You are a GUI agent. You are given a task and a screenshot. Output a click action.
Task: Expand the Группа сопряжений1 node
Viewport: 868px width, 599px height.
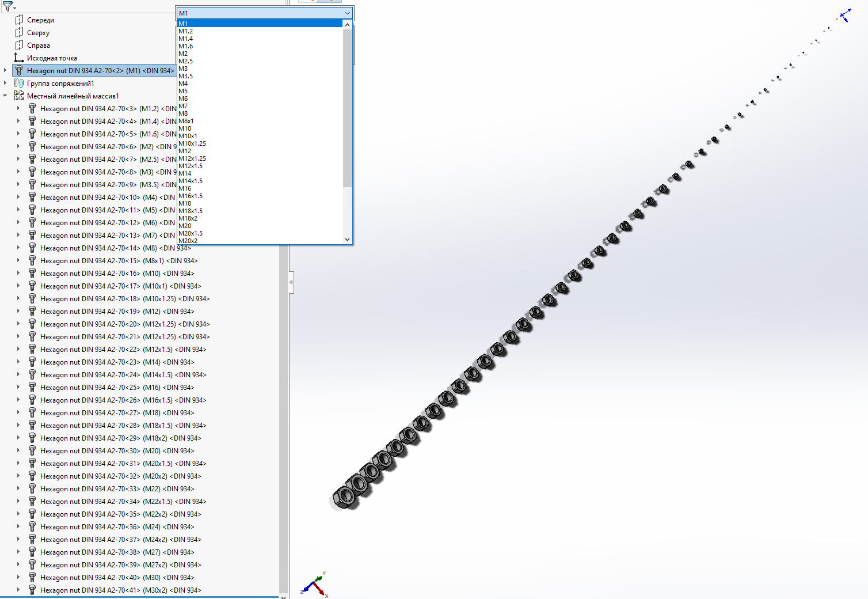click(5, 83)
